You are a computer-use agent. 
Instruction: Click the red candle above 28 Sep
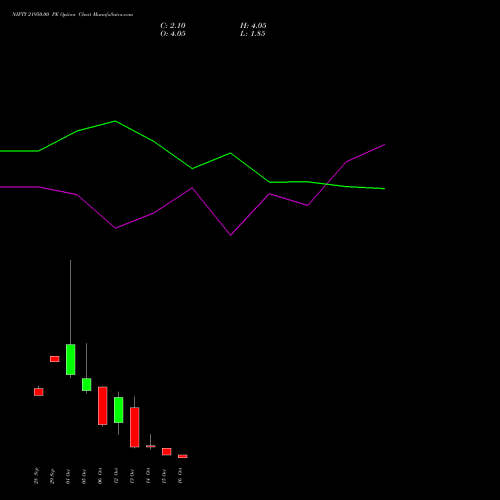click(39, 392)
